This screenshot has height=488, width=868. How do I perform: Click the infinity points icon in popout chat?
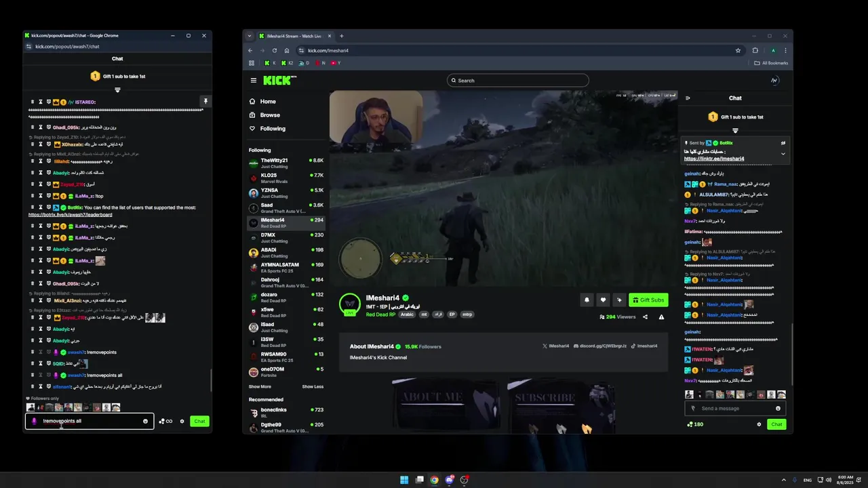point(165,421)
